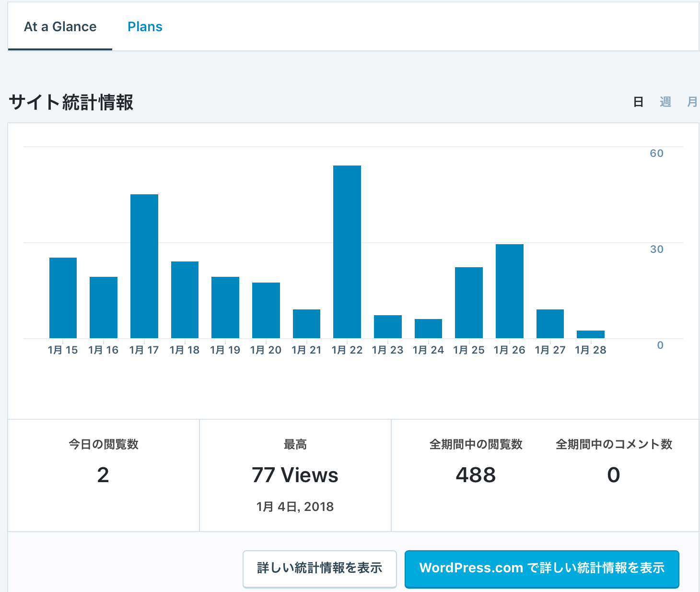Click the 1月 26 axis label
700x592 pixels.
[x=510, y=350]
